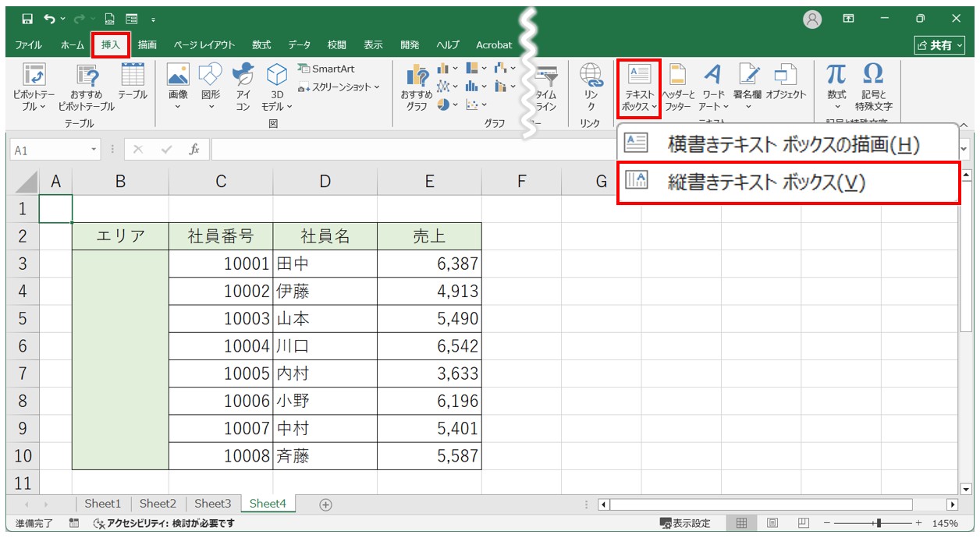This screenshot has width=980, height=538.
Task: Switch to the 描画 tab
Action: 147,45
